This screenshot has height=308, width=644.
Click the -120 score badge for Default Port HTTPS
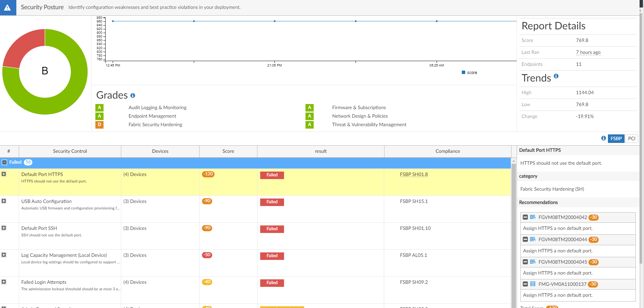208,174
